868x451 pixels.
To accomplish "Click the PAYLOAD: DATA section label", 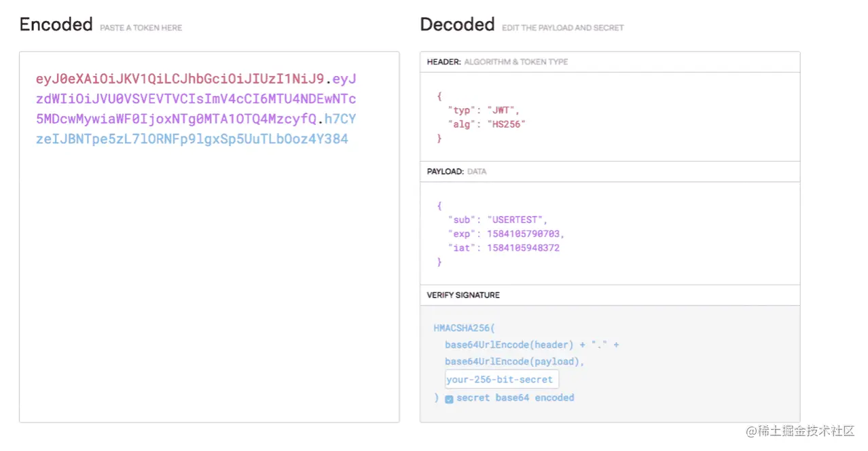I will pyautogui.click(x=456, y=172).
